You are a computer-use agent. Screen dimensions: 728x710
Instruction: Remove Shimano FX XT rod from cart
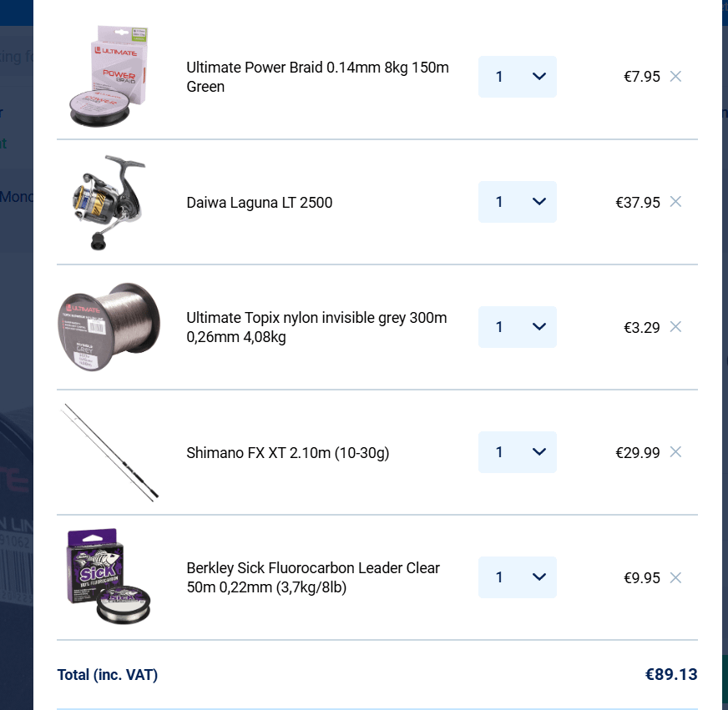tap(675, 452)
